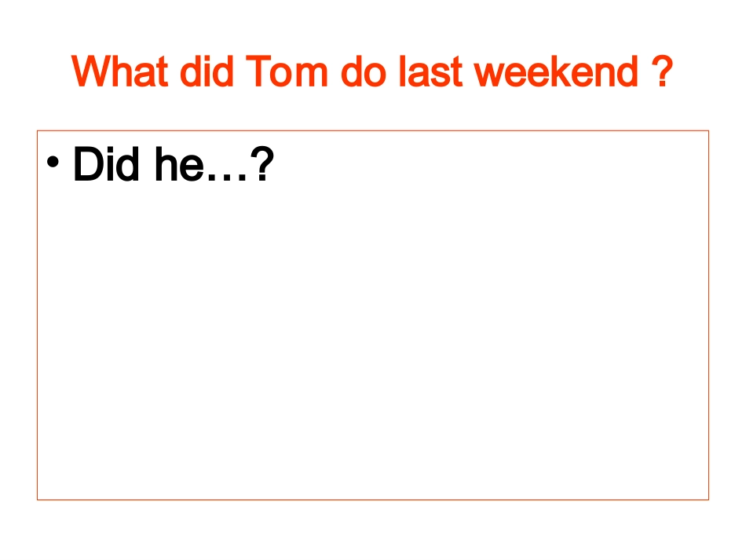Click the blank space above the orange title
This screenshot has width=746, height=560.
[x=373, y=24]
